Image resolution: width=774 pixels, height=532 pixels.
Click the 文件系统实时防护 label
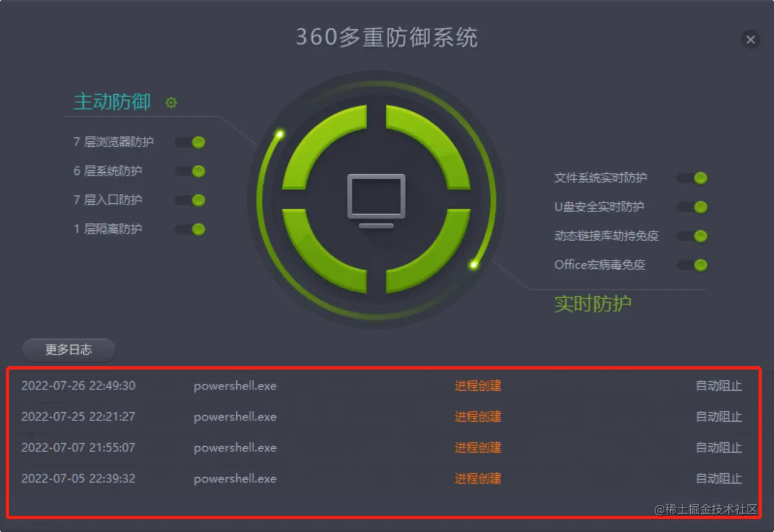click(x=600, y=178)
